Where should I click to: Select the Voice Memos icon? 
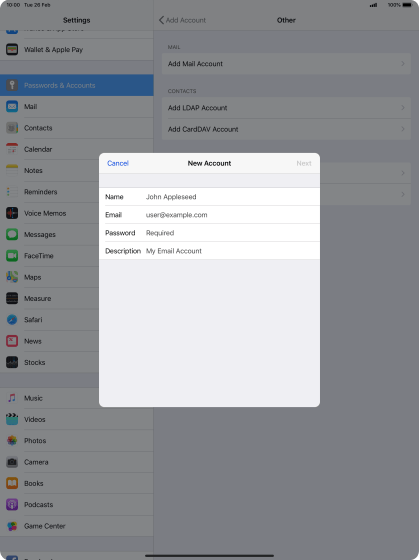(12, 213)
